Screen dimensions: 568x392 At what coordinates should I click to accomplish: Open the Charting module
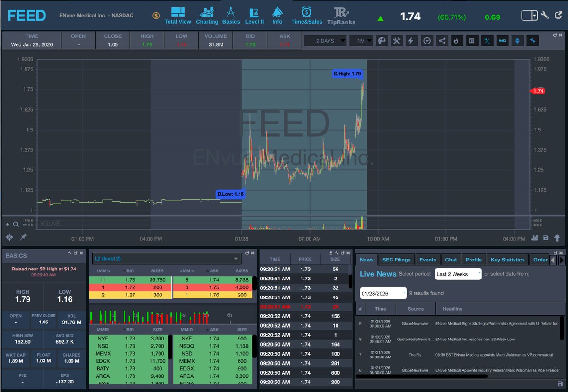[x=207, y=16]
